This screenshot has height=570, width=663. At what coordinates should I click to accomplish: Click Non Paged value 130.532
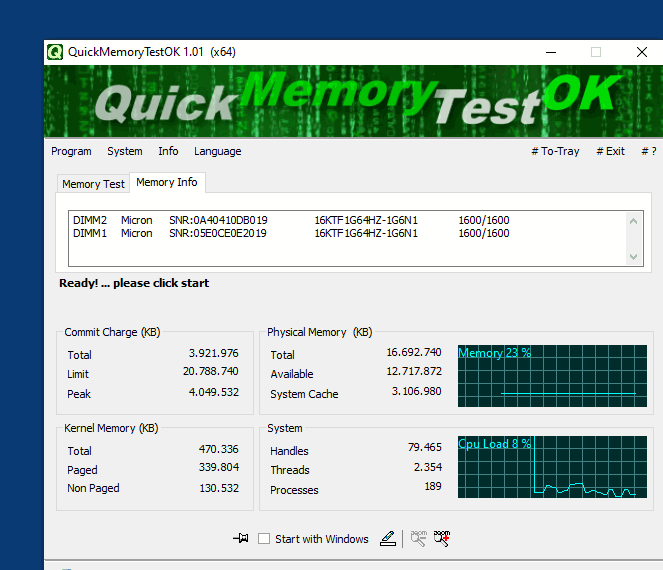point(219,488)
